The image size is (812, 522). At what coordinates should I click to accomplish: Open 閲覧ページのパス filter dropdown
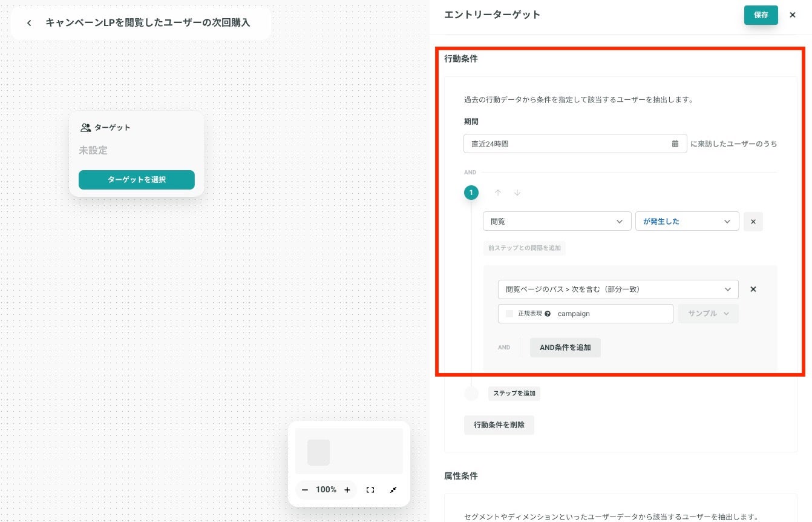[x=618, y=289]
